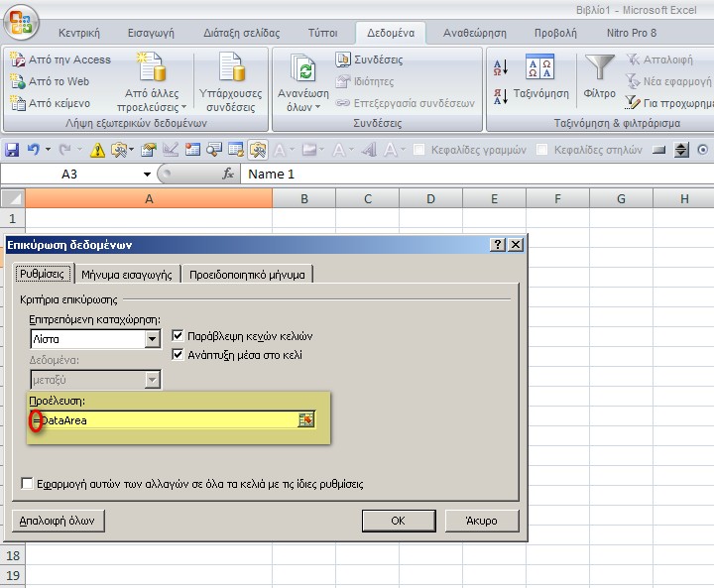
Task: Click the Office button logo
Action: (x=21, y=21)
